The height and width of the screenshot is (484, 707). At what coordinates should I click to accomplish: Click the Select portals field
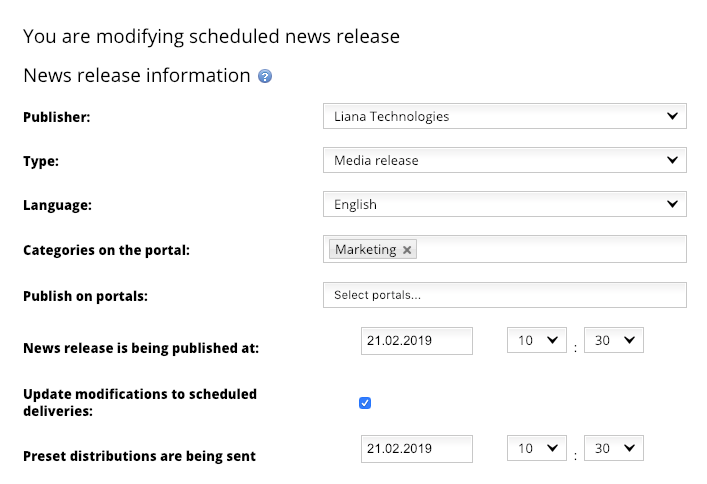(505, 295)
